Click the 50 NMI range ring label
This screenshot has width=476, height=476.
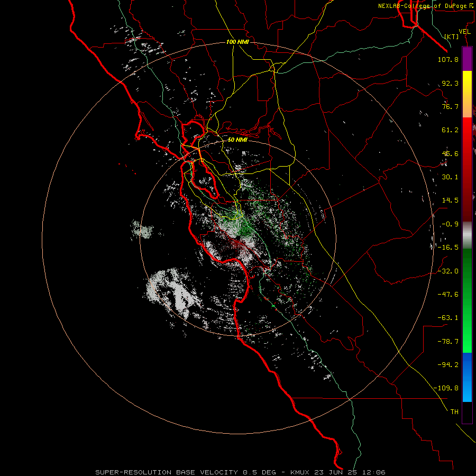click(x=237, y=140)
